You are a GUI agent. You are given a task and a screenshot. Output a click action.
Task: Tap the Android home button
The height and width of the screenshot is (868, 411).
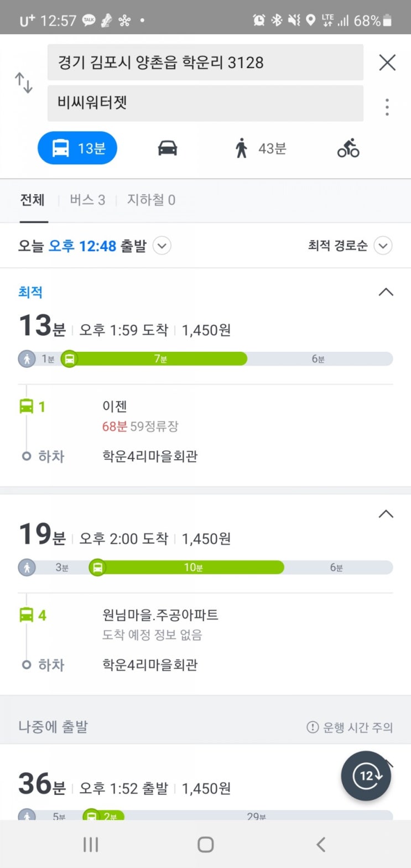point(205,844)
